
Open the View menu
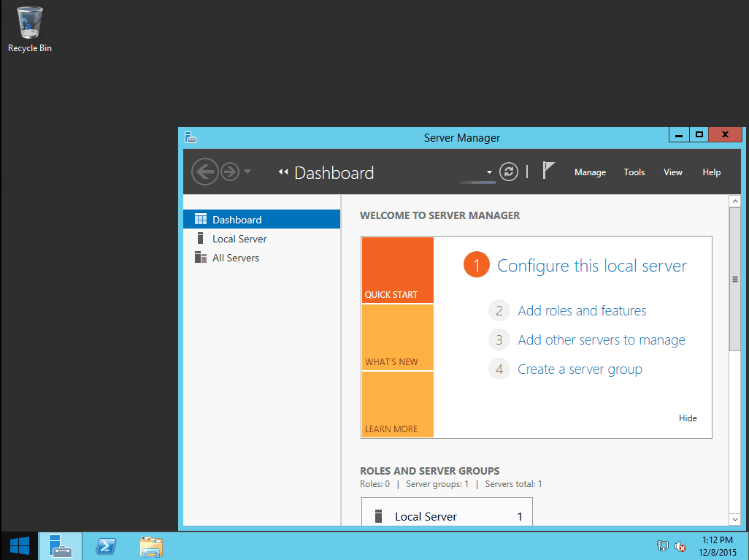tap(672, 172)
